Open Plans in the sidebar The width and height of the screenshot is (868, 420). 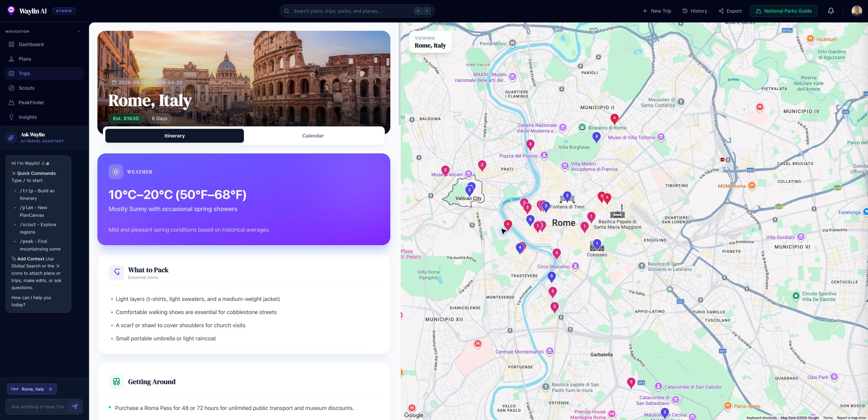[44, 59]
